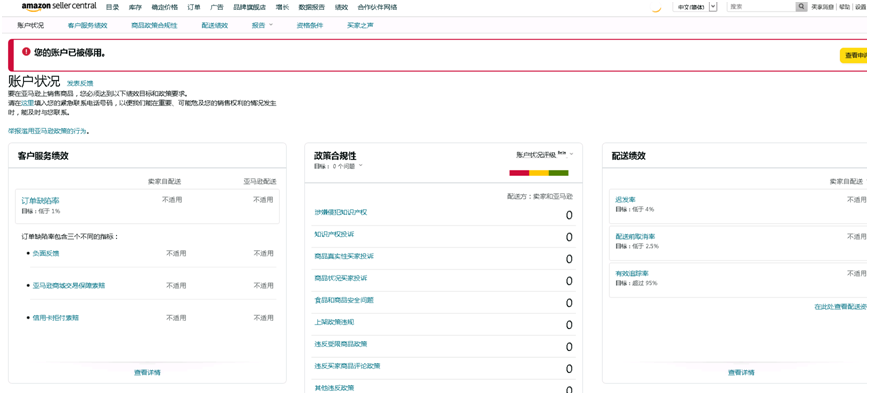Screen dimensions: 869x395
Task: Open the 品牌旗舰店 menu
Action: (250, 7)
